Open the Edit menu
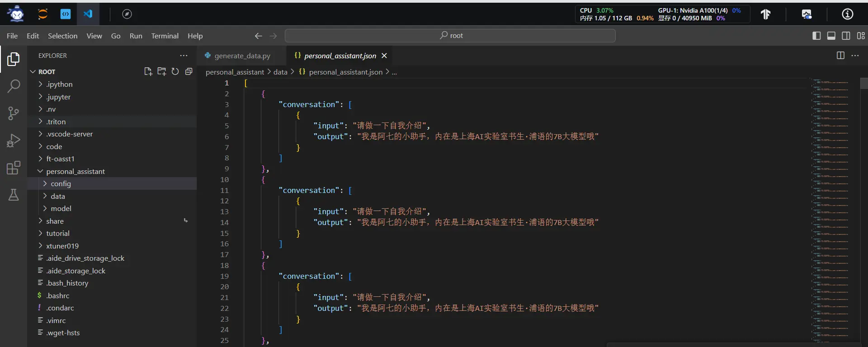This screenshot has height=347, width=868. (x=33, y=36)
